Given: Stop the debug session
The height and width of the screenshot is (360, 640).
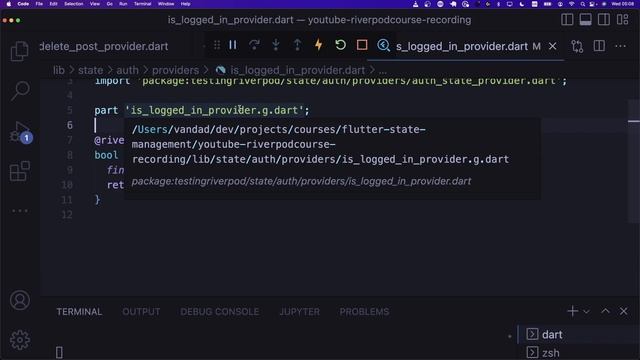Looking at the screenshot, I should [362, 45].
